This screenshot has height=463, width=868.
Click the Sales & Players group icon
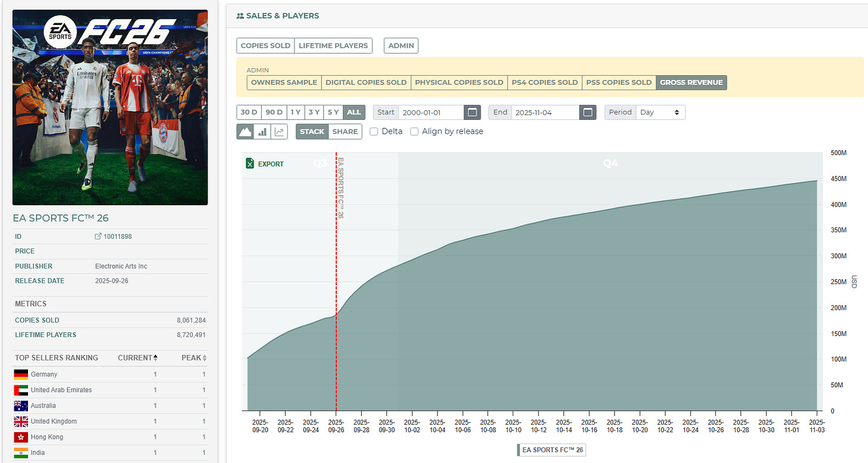pyautogui.click(x=240, y=16)
